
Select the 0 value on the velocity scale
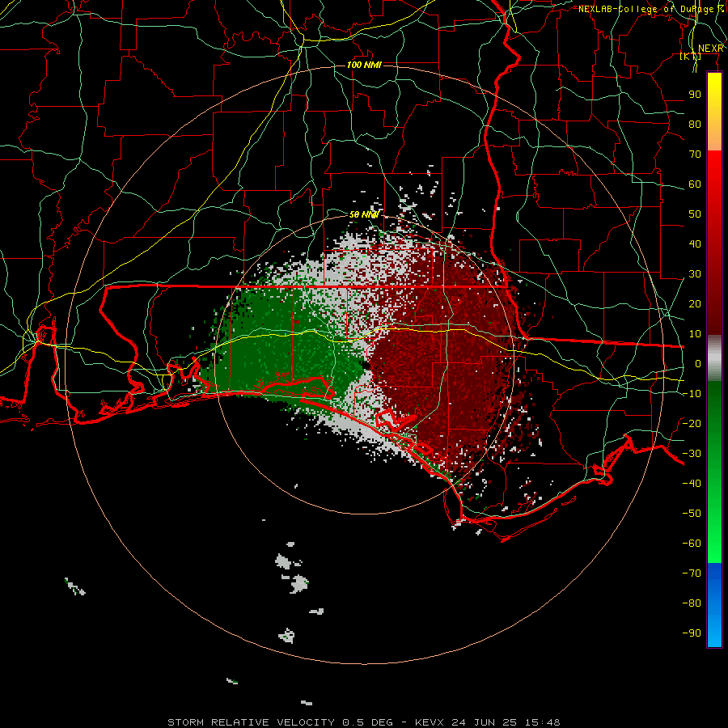coord(698,363)
